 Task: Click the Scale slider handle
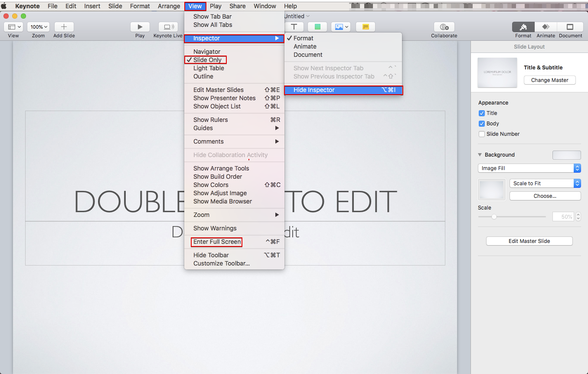click(x=494, y=217)
